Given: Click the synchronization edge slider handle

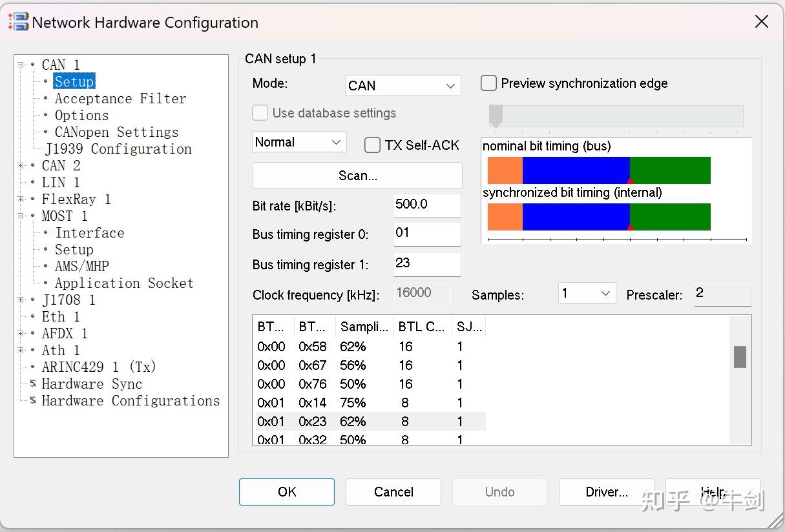Looking at the screenshot, I should (x=496, y=116).
